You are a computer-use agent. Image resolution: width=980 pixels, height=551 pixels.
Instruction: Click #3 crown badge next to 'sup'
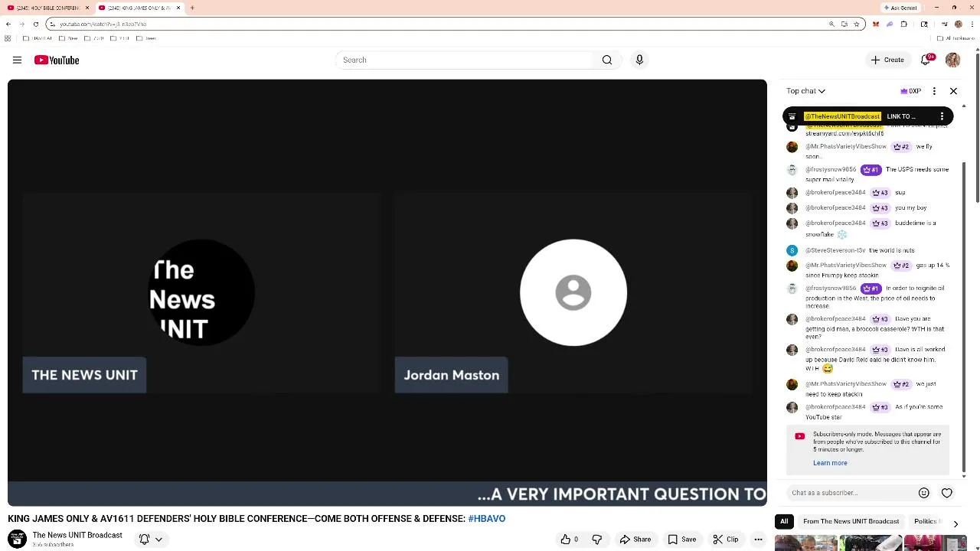[x=880, y=192]
